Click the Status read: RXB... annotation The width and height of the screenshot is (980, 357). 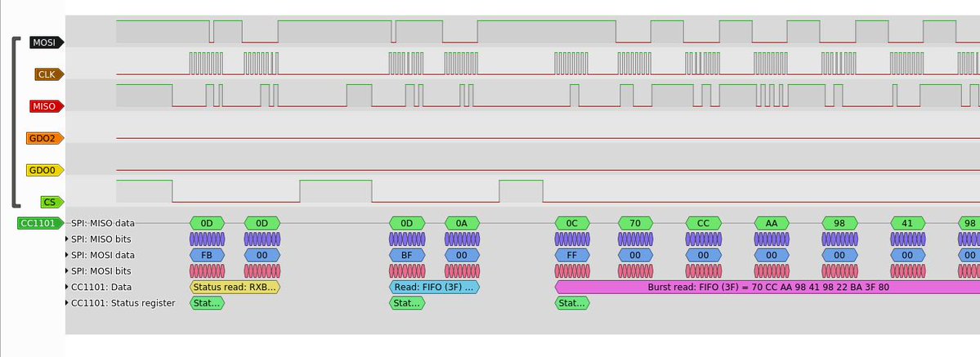tap(235, 287)
